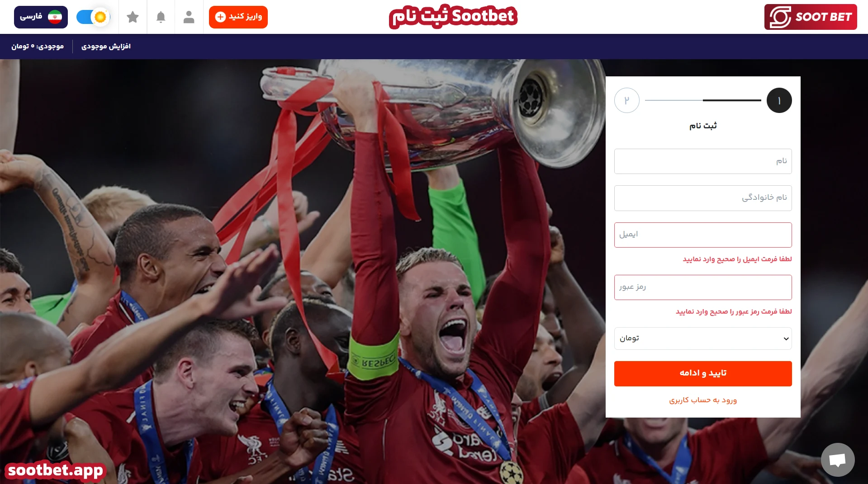
Task: Open the favorites star icon
Action: click(133, 17)
